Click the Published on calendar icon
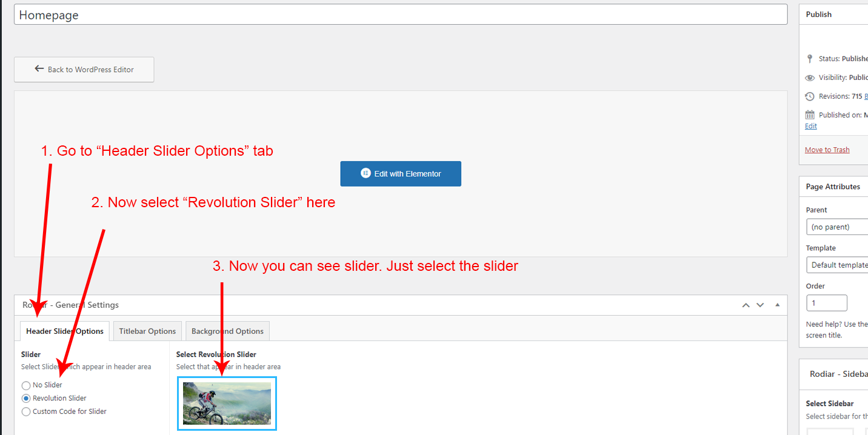 coord(810,115)
